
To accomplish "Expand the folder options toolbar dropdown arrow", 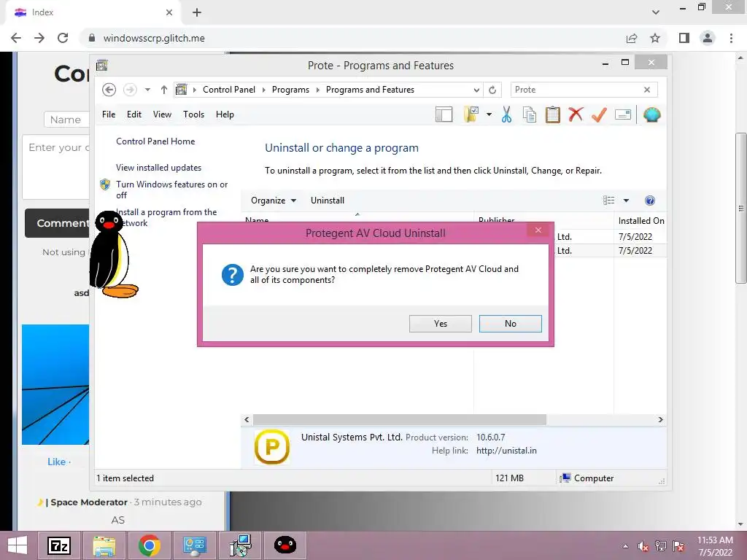I will click(489, 114).
